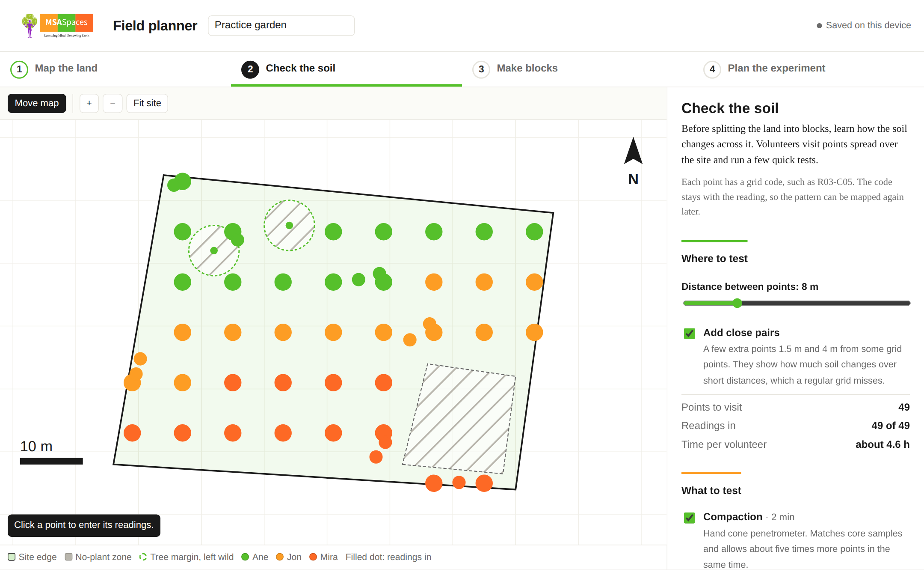Open the Check the soil step
924x578 pixels.
point(346,69)
